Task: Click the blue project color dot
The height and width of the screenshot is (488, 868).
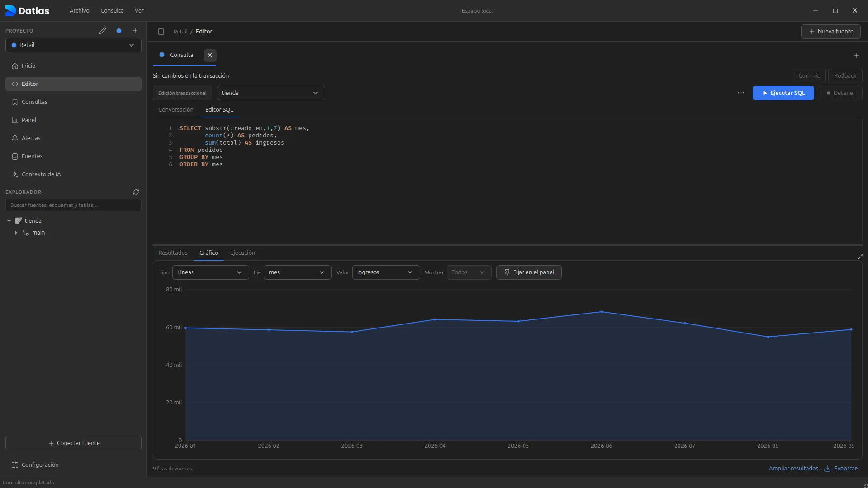Action: pos(119,31)
